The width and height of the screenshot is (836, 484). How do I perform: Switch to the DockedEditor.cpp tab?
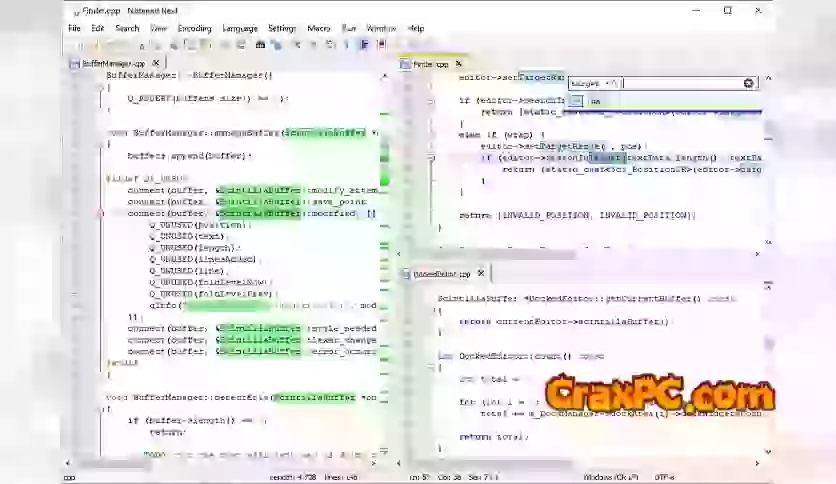[x=440, y=273]
